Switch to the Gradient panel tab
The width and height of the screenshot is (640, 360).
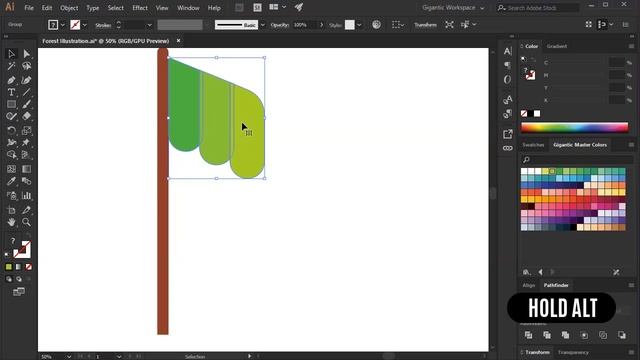(x=557, y=46)
